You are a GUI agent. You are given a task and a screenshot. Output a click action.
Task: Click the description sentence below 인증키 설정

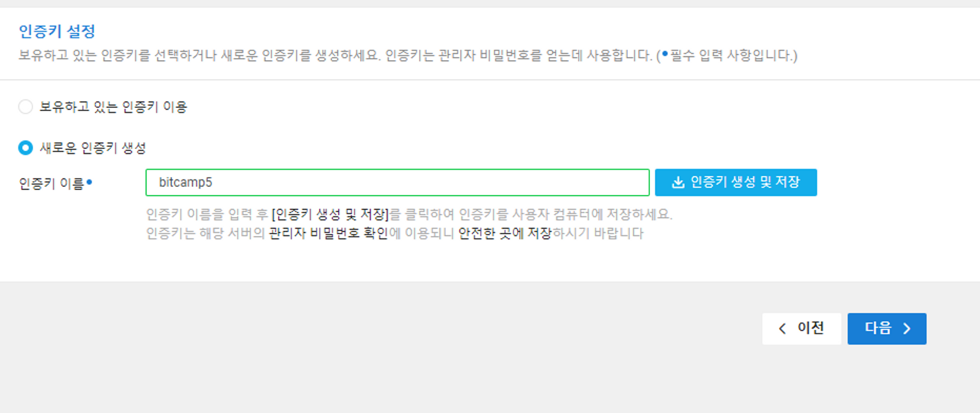(408, 56)
